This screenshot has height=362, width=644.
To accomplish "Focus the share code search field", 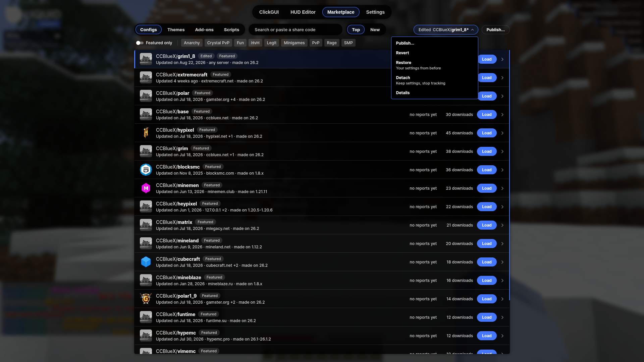I will (x=295, y=30).
